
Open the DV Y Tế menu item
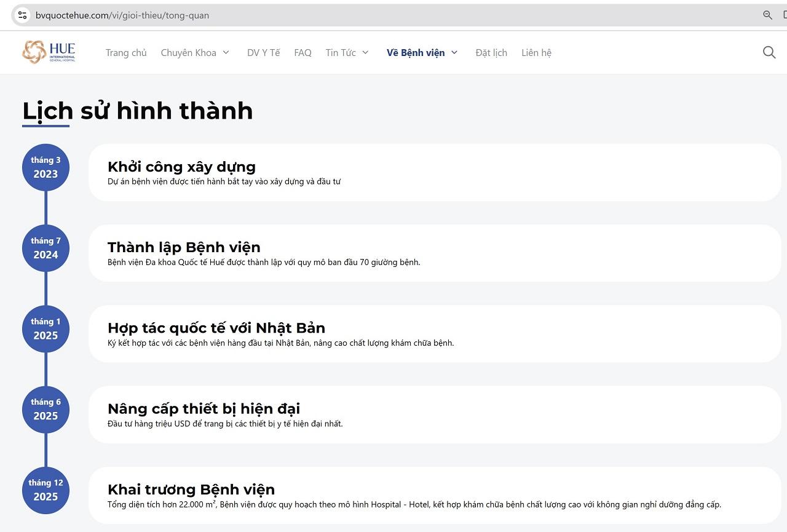[263, 53]
